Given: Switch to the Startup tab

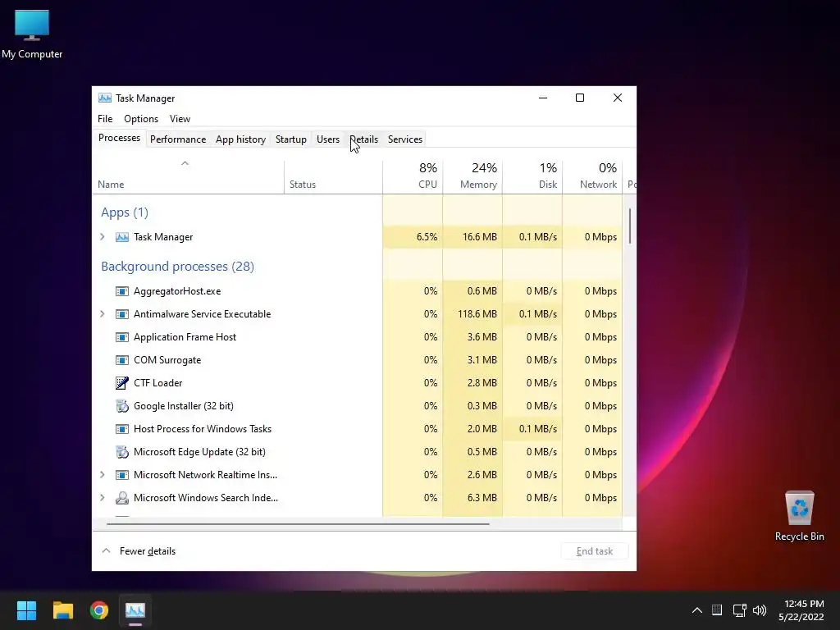Looking at the screenshot, I should pos(291,139).
